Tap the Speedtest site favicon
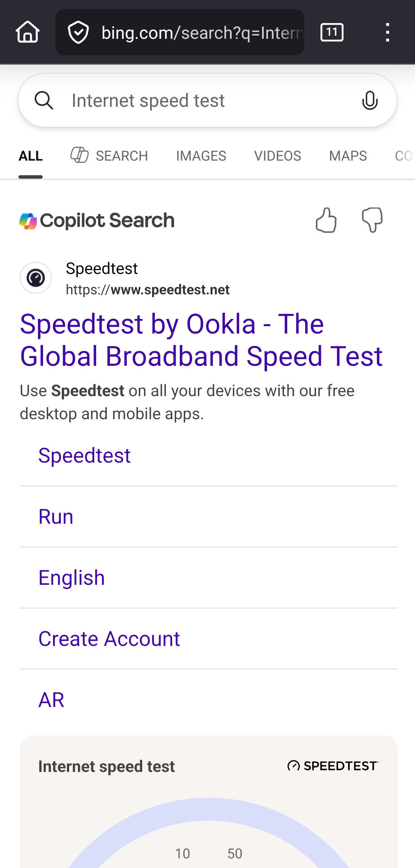 [x=36, y=278]
